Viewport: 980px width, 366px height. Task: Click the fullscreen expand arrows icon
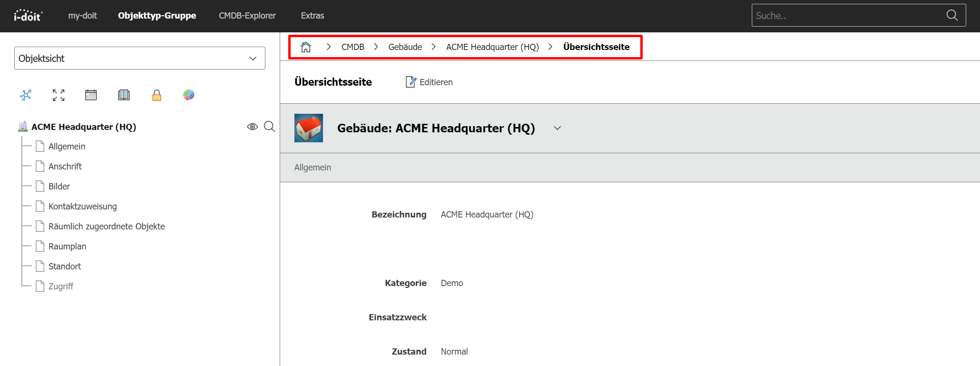click(59, 95)
